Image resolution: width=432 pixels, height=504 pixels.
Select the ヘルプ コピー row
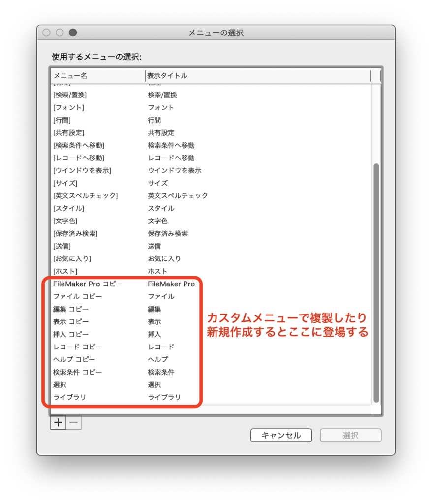(211, 359)
